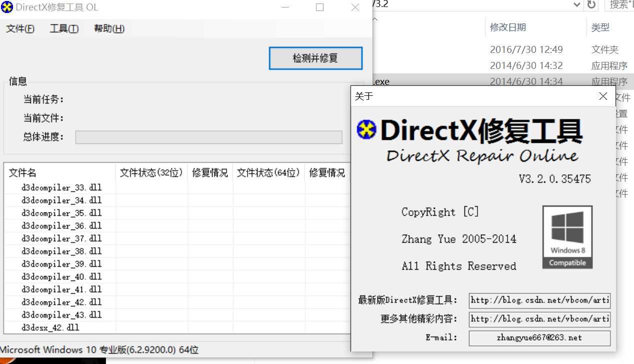634x364 pixels.
Task: Click the Explorer search box
Action: (x=619, y=4)
